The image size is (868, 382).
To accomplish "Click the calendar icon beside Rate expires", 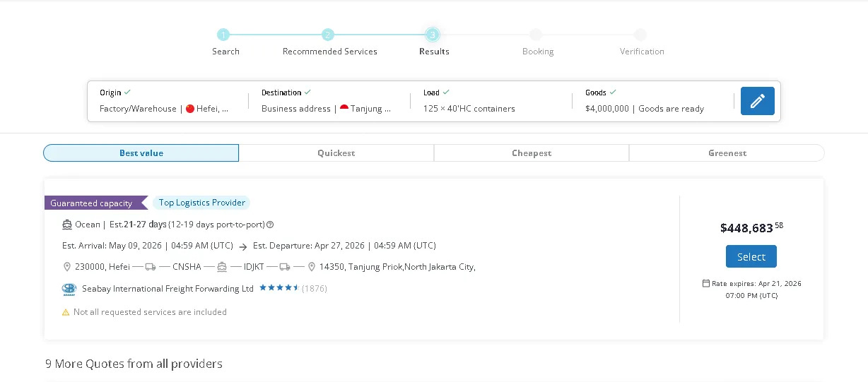I will (x=705, y=283).
